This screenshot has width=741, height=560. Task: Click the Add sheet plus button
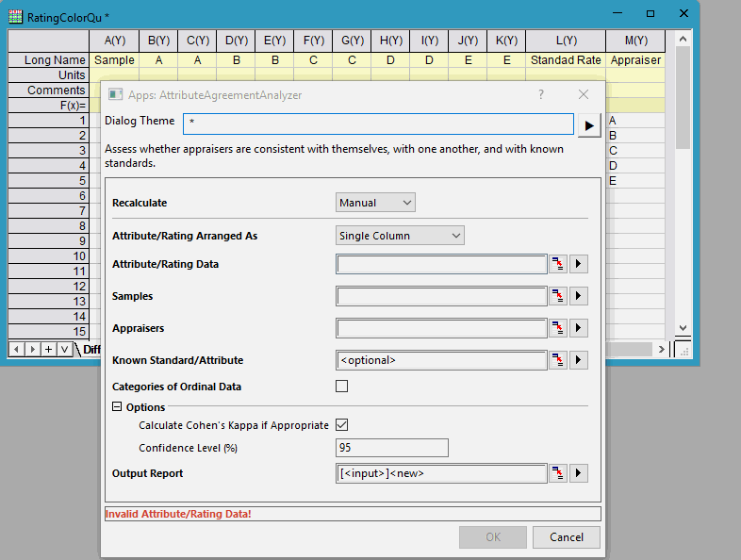(48, 350)
